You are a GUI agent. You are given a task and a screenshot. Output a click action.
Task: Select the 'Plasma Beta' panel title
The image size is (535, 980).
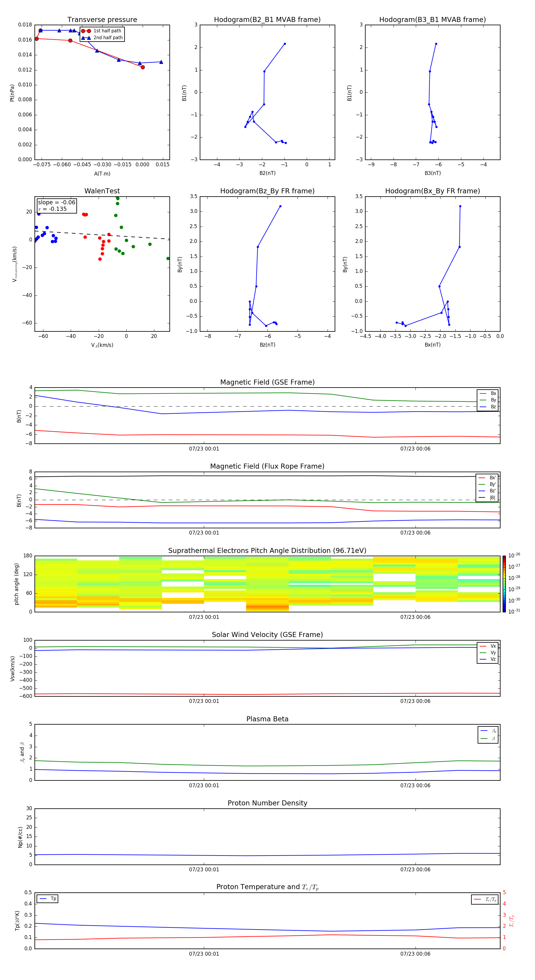tap(267, 719)
